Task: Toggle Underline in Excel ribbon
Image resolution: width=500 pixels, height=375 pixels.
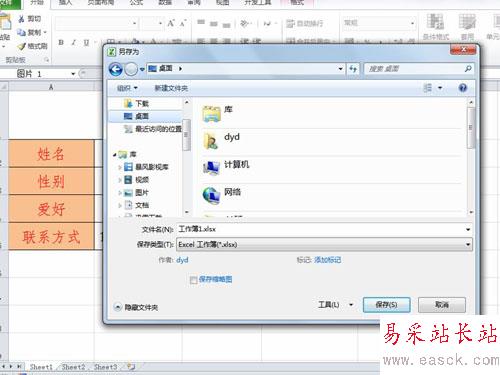Action: (86, 42)
